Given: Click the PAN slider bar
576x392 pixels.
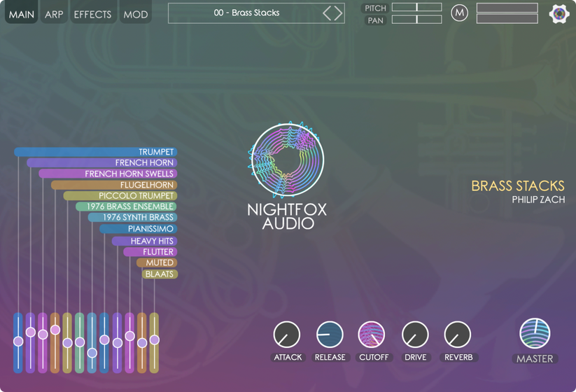Looking at the screenshot, I should [416, 20].
